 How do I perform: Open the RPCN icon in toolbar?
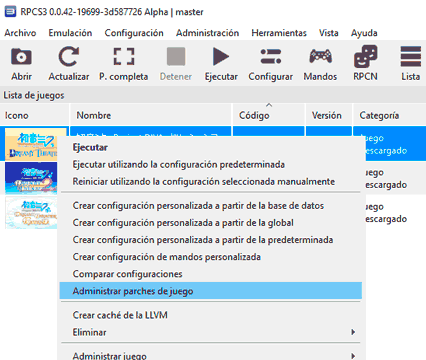(365, 56)
